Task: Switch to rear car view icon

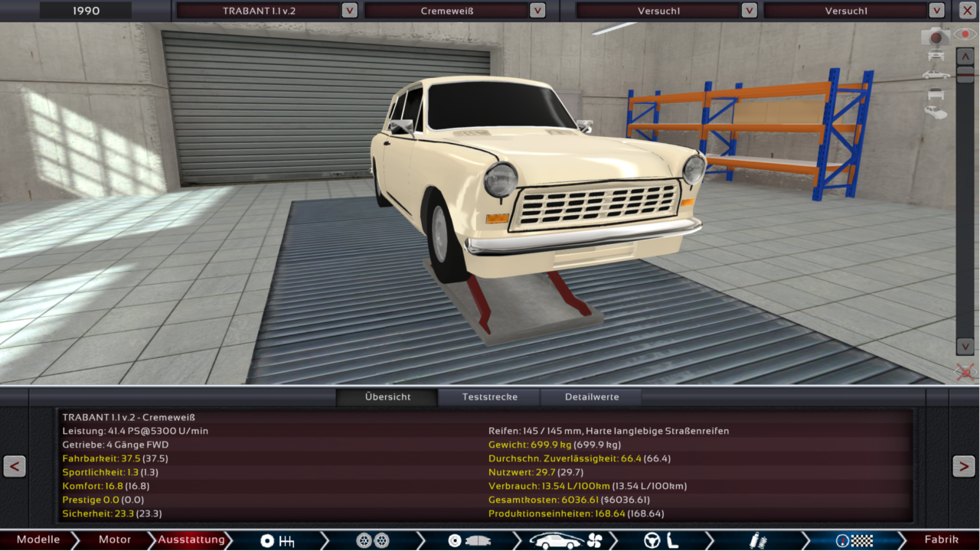Action: pos(936,93)
